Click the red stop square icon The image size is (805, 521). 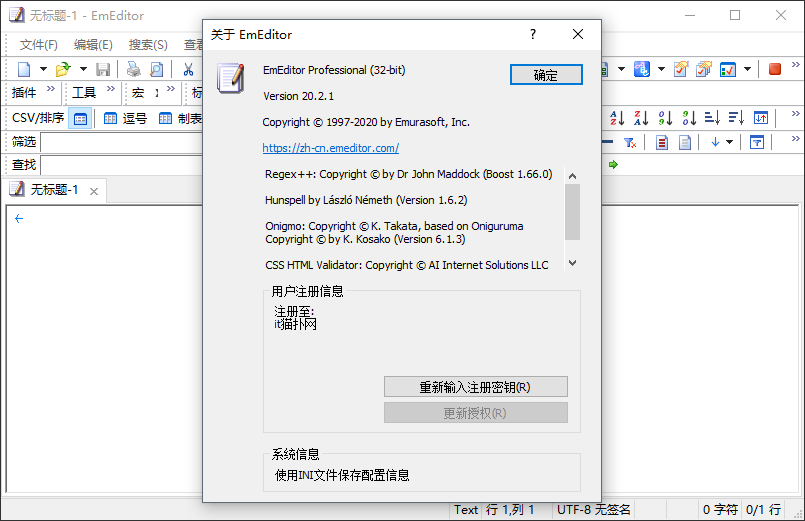click(x=775, y=69)
